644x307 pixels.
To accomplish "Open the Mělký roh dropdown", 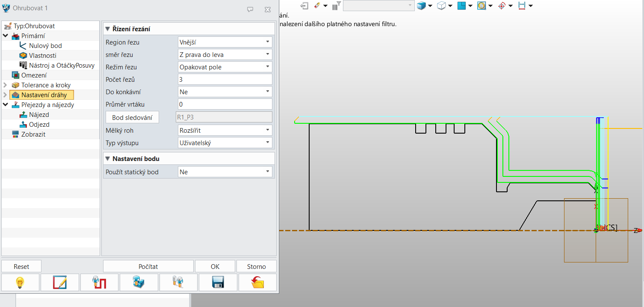I will [x=225, y=130].
